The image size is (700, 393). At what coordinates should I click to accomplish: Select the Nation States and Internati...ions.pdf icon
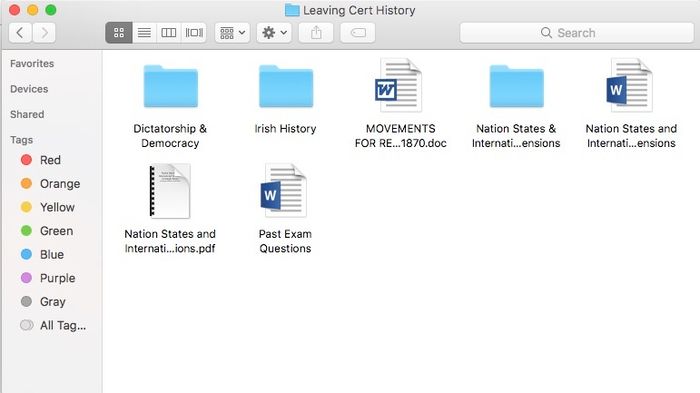coord(170,191)
